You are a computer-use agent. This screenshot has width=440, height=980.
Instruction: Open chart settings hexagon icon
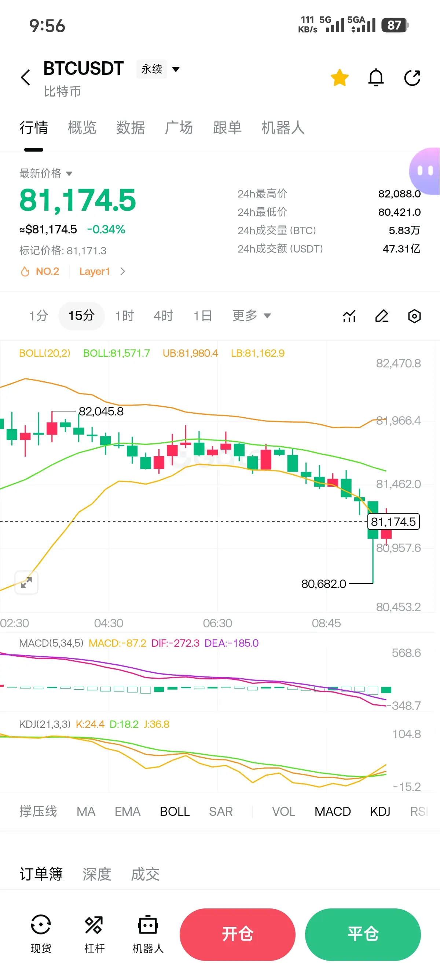coord(414,316)
